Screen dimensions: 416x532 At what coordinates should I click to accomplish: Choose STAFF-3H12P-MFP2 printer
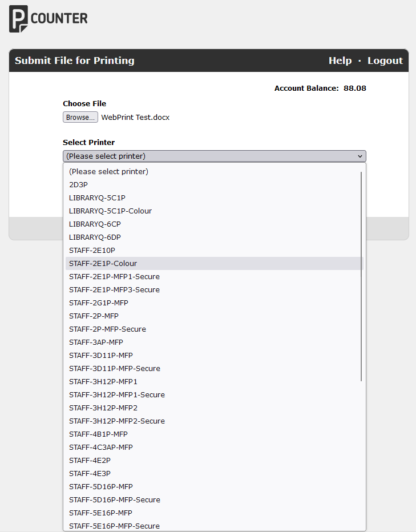tap(215, 408)
